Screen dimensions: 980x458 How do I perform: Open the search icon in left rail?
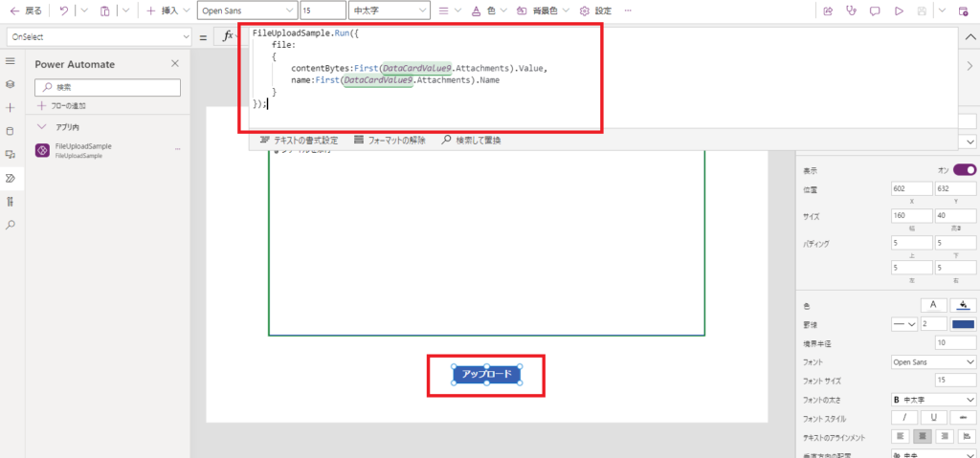(x=10, y=225)
